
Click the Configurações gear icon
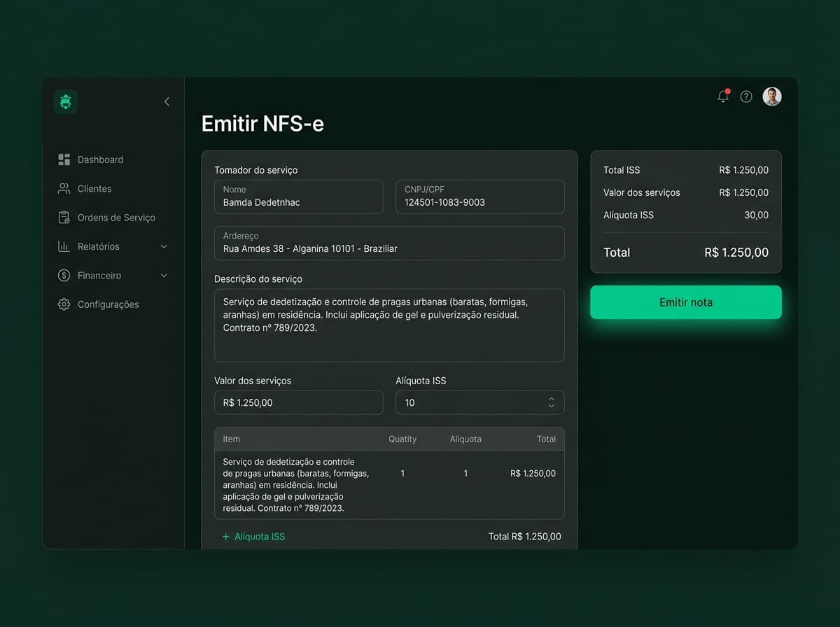point(64,304)
